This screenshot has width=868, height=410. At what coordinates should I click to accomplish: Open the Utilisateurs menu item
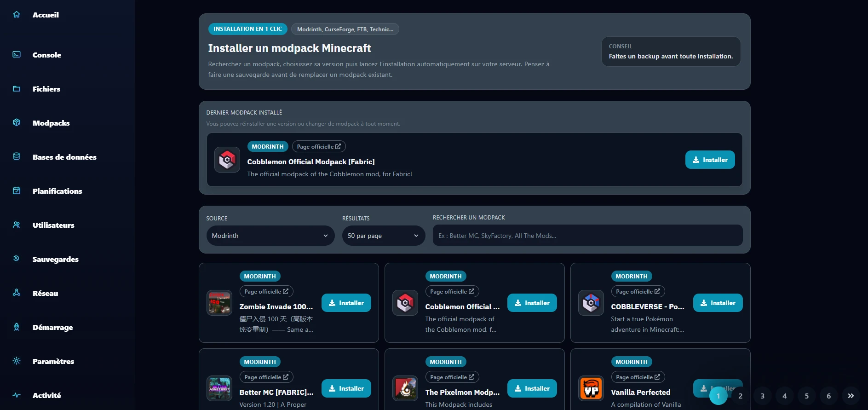pos(53,225)
